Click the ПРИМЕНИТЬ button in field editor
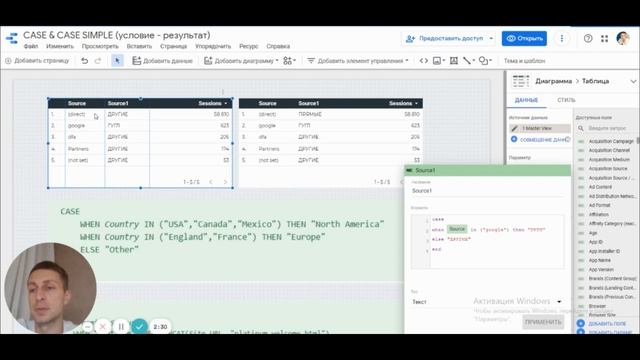The image size is (640, 360). [x=543, y=322]
